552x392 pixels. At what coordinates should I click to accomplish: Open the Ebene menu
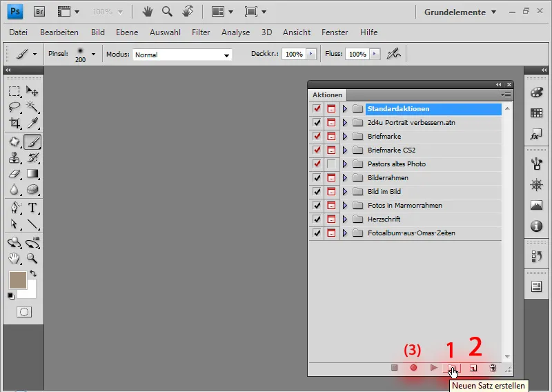[x=127, y=32]
